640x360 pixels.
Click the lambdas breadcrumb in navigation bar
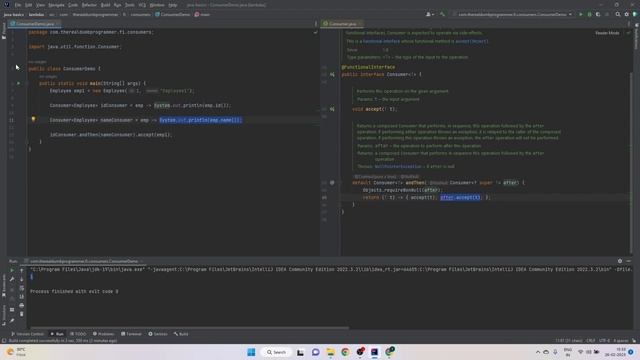[x=36, y=14]
